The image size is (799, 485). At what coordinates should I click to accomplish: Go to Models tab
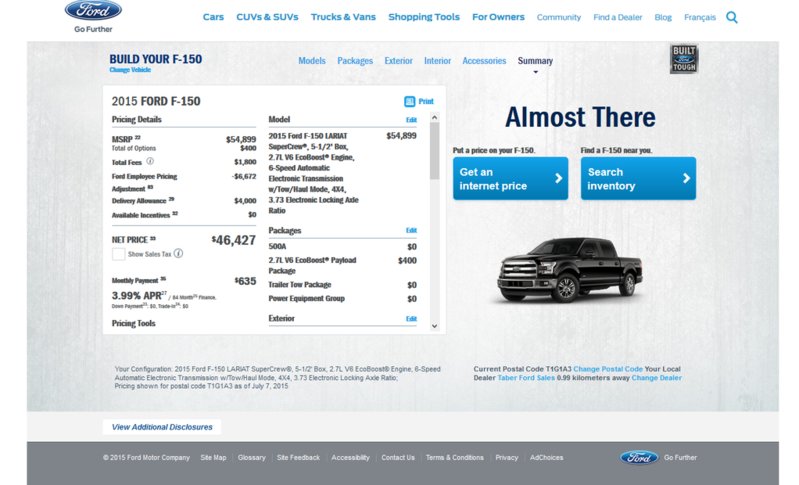[x=312, y=61]
